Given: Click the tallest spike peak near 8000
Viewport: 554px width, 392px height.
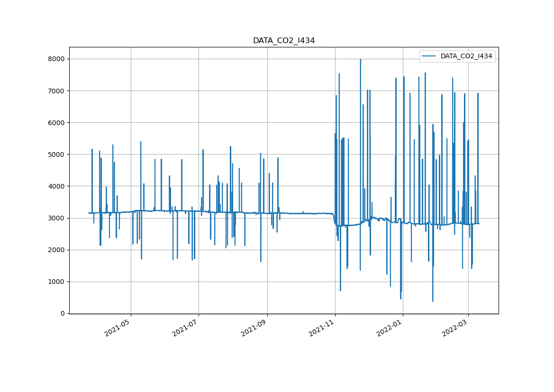Looking at the screenshot, I should (x=360, y=60).
